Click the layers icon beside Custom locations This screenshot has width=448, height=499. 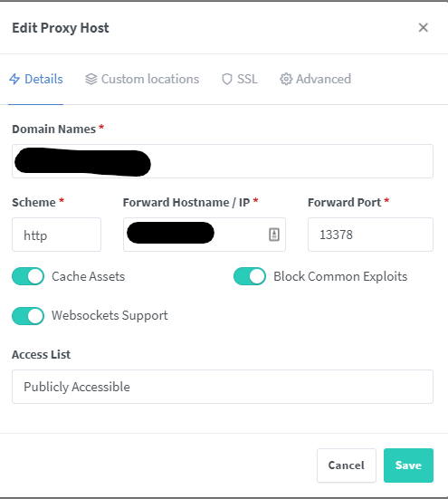click(x=91, y=79)
